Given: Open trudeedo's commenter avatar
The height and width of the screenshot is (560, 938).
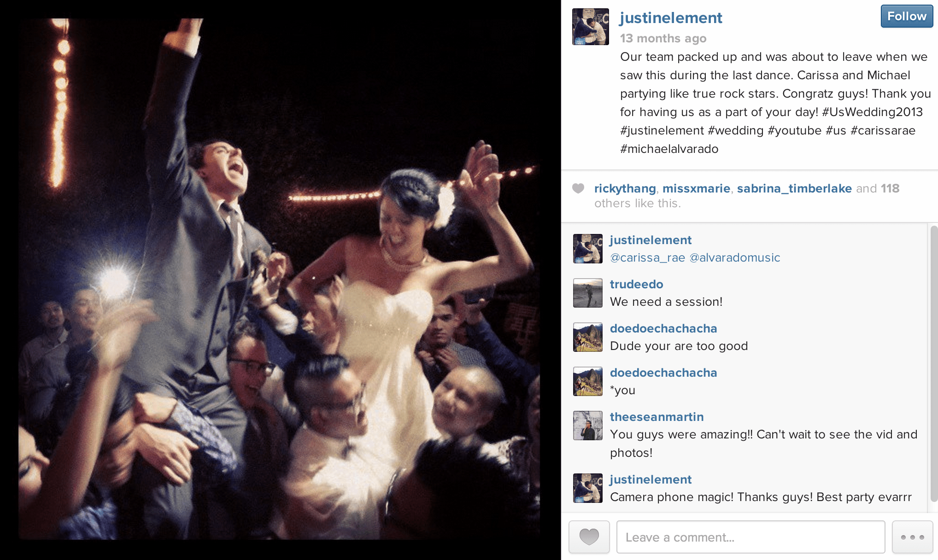Looking at the screenshot, I should (588, 293).
